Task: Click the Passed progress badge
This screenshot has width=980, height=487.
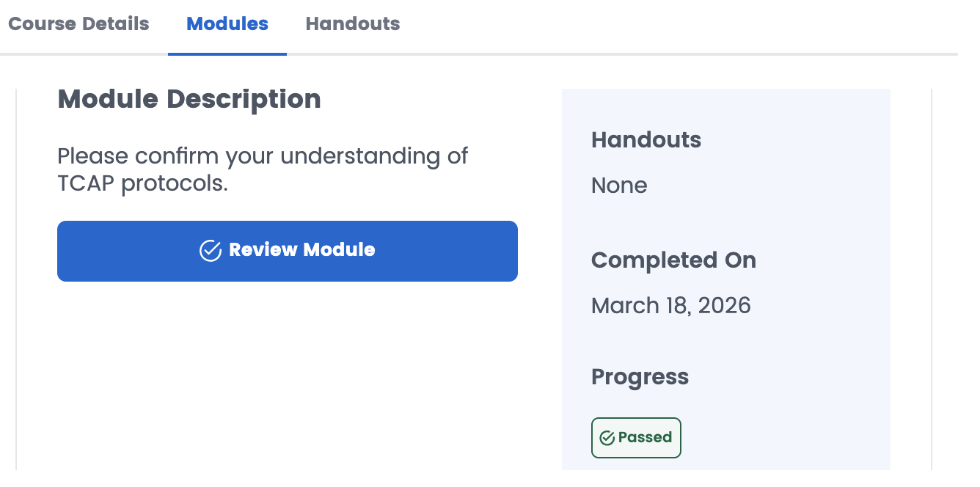Action: pos(636,438)
